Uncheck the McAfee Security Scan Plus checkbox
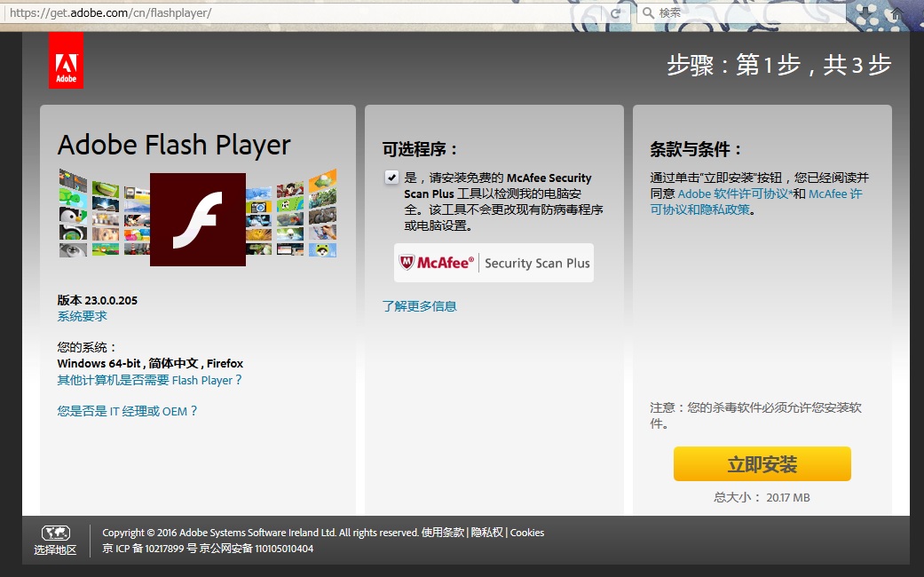 click(x=392, y=178)
